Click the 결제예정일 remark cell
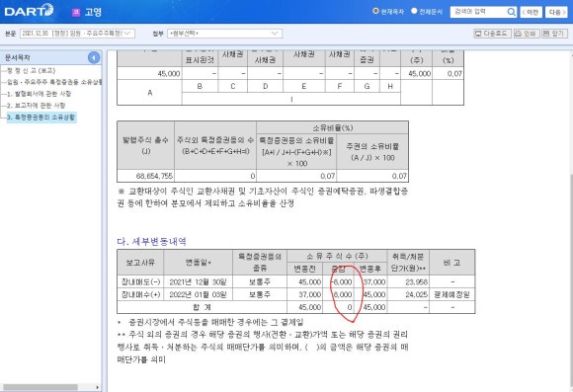 pos(452,294)
